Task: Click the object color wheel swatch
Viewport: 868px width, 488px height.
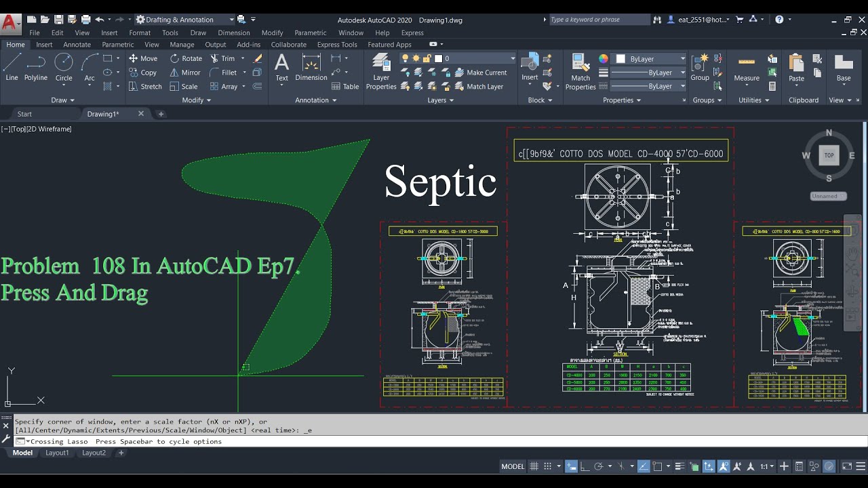Action: click(x=604, y=59)
